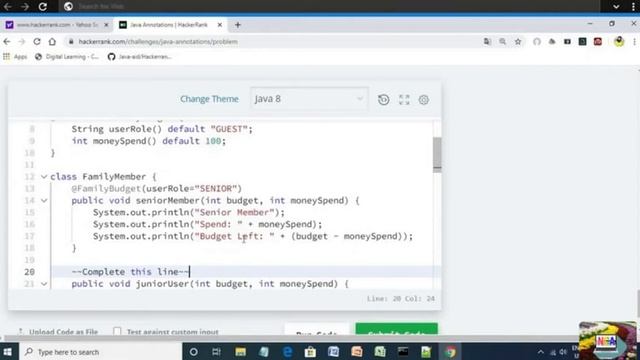Click the @FamilyBudget(userRole="SENIOR") annotation line
640x360 pixels.
(157, 189)
